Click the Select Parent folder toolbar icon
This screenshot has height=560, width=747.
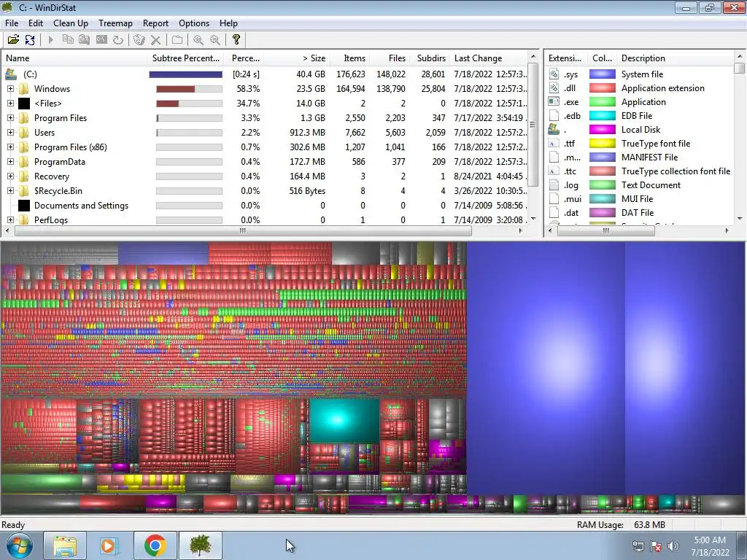pos(177,40)
